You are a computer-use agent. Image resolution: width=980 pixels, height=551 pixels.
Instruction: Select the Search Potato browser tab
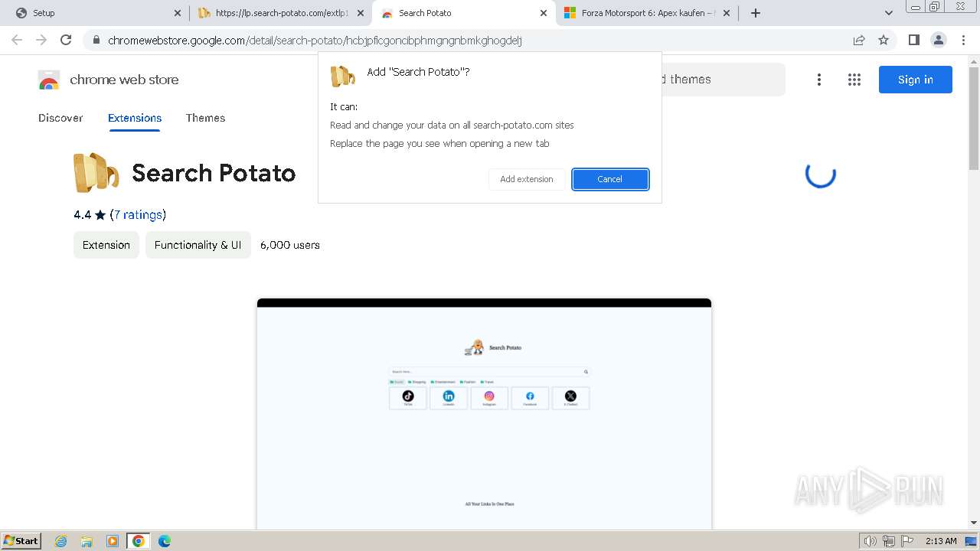[x=464, y=13]
